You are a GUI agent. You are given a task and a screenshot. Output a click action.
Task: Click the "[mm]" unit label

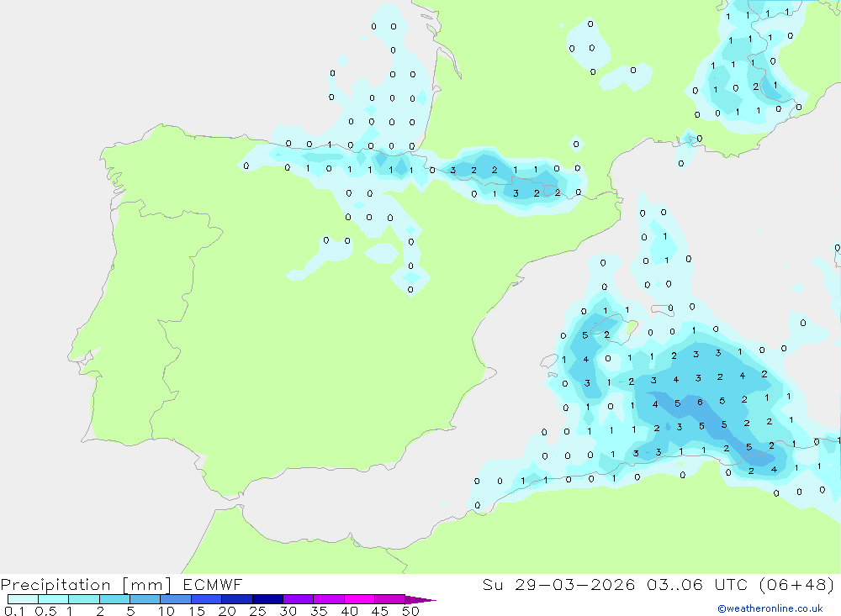[x=147, y=585]
